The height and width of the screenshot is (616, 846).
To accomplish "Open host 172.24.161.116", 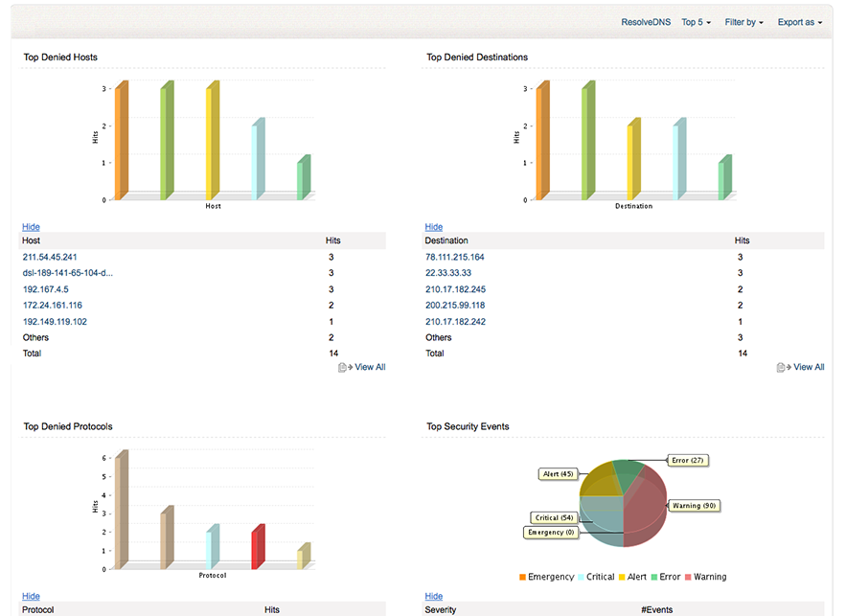I will [x=53, y=306].
